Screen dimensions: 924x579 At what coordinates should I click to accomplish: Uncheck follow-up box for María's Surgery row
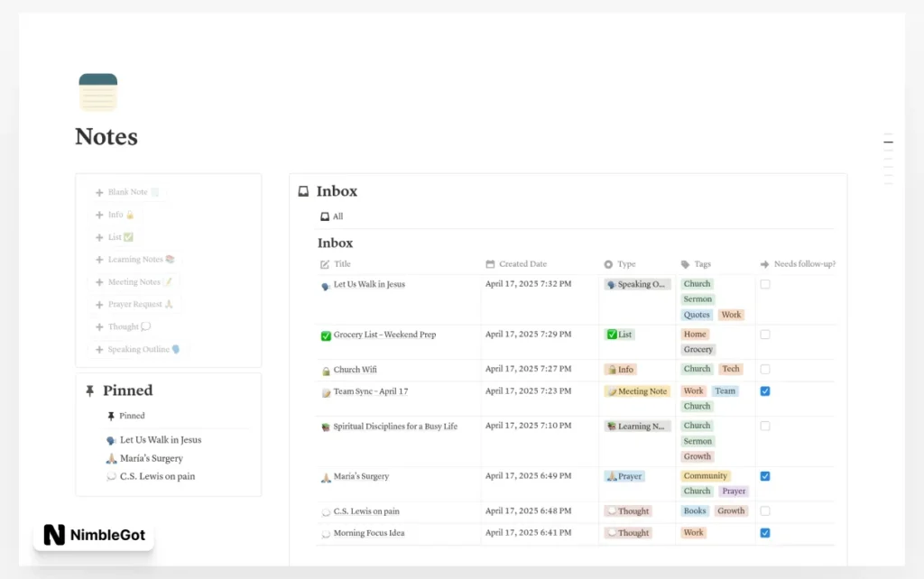click(765, 476)
